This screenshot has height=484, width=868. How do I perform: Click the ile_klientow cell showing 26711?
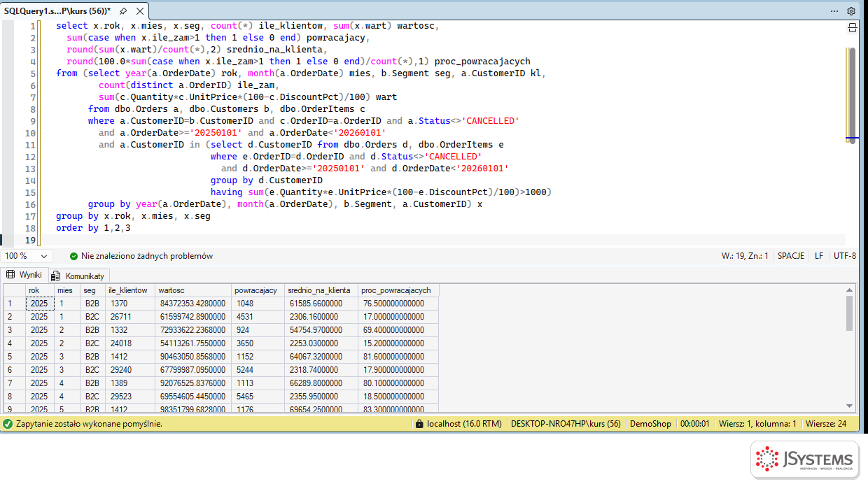[x=130, y=317]
